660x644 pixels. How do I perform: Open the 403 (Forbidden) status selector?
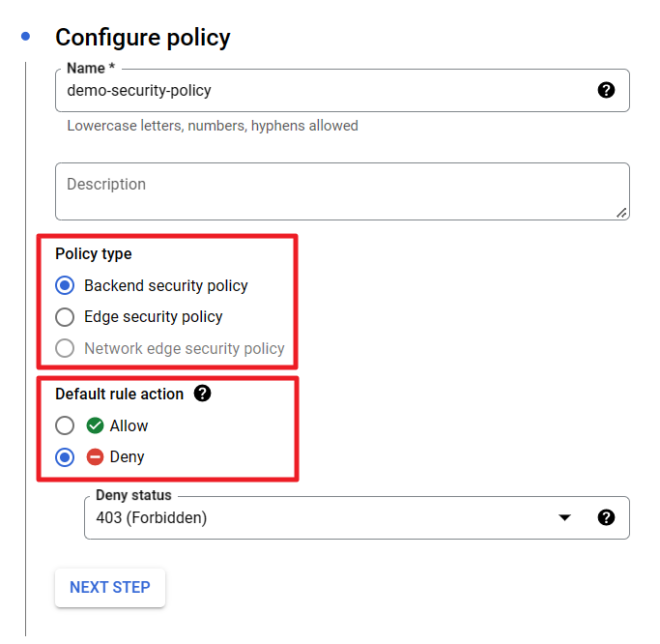[319, 517]
